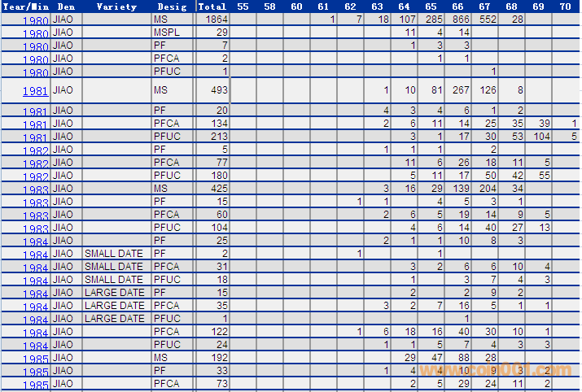Select the cell showing 285
The image size is (582, 392).
(434, 19)
